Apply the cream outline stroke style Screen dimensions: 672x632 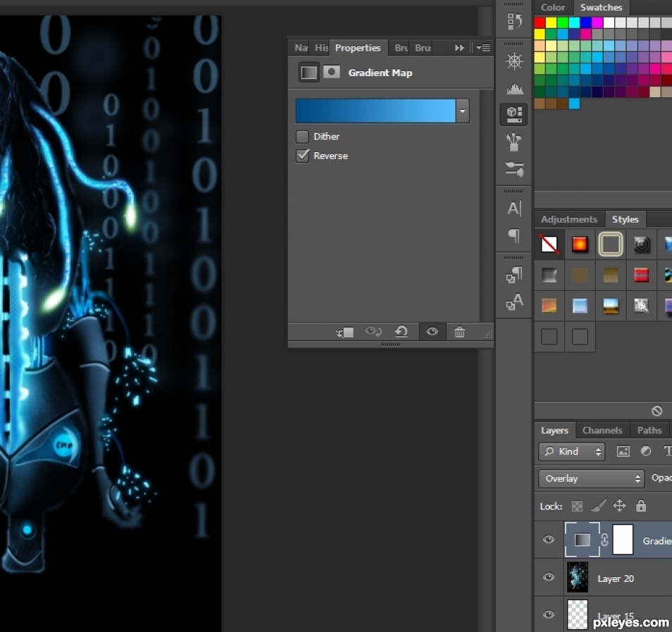[610, 244]
